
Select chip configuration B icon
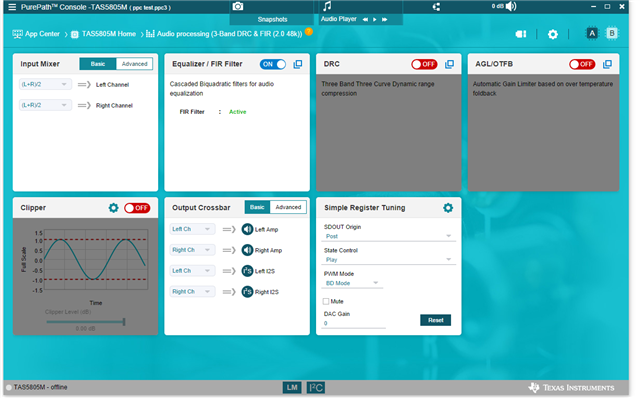coord(611,33)
